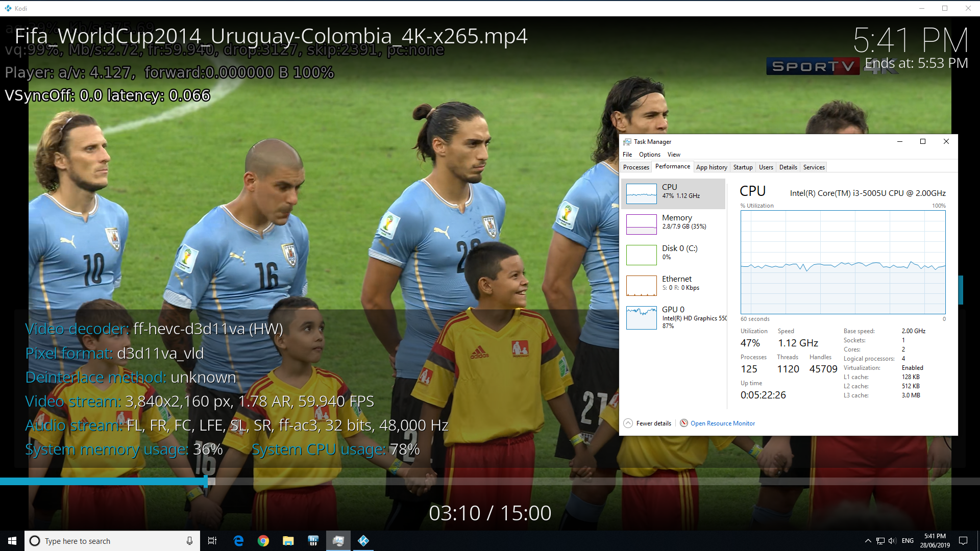This screenshot has height=551, width=980.
Task: Switch to Kodi taskbar icon
Action: (x=363, y=541)
